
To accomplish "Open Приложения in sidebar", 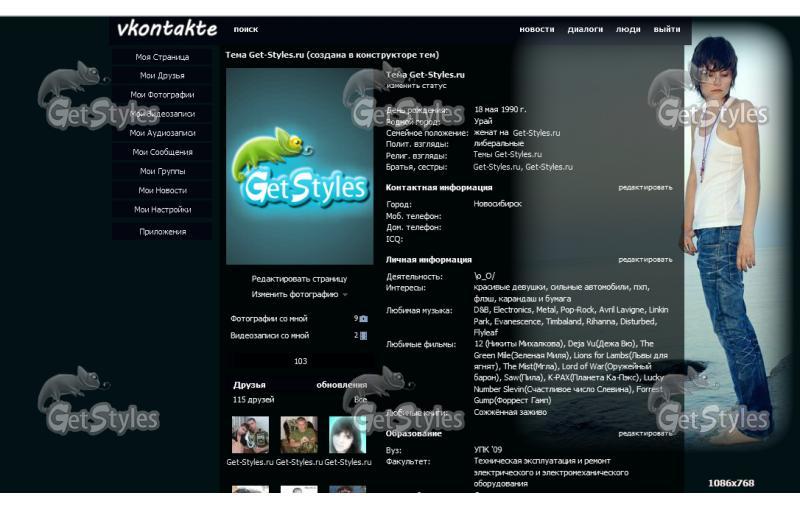I will click(162, 232).
